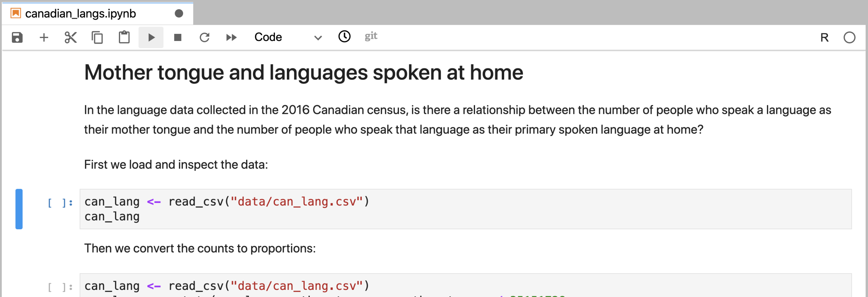Run the selected cell
Screen dimensions: 868x297
pyautogui.click(x=151, y=37)
